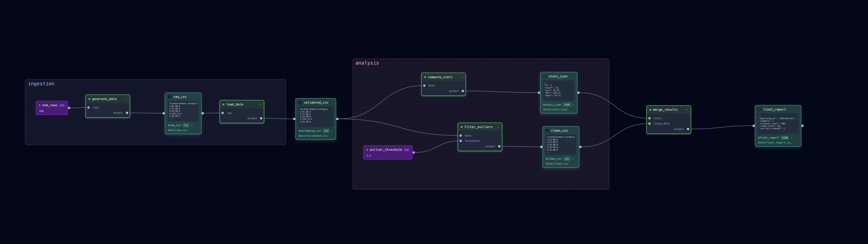Click the JSON badge on stats_json node
Viewport: 868px width, 244px height.
pos(567,104)
